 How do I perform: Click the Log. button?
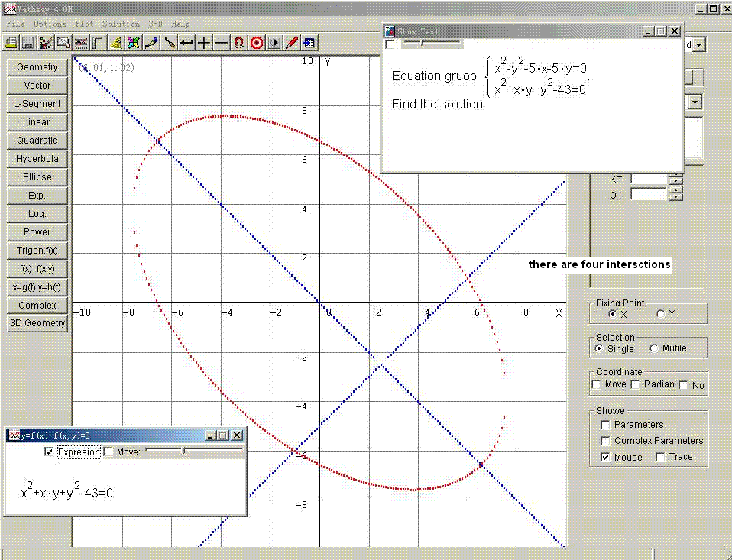pos(37,214)
